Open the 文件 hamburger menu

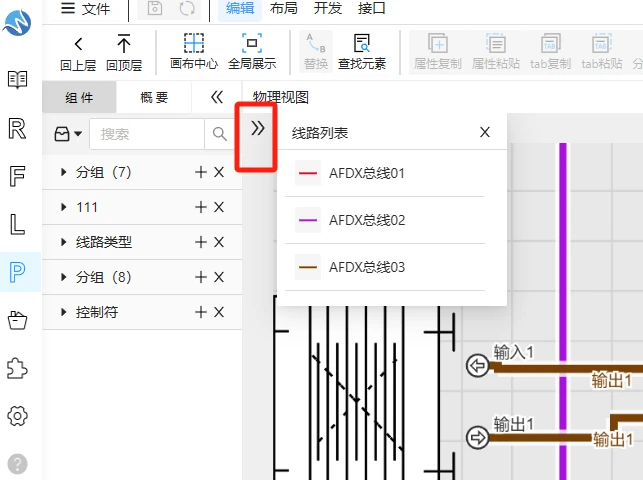point(85,8)
